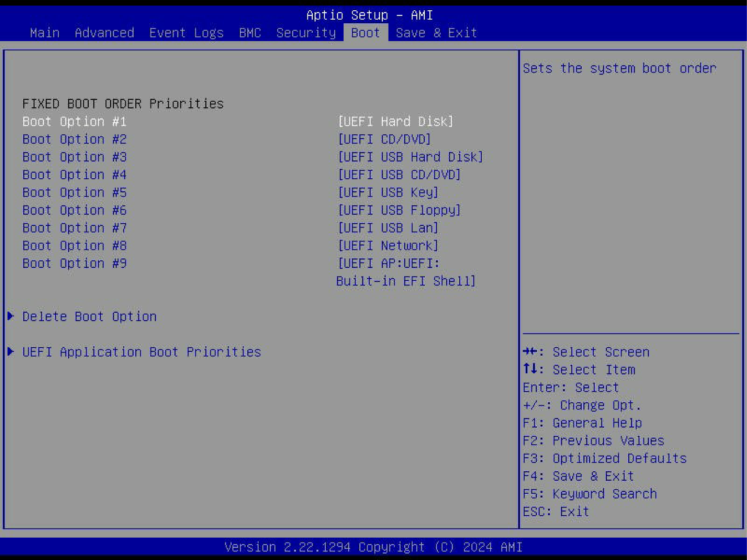The height and width of the screenshot is (560, 747).
Task: Click 'F1: General Help' hint
Action: click(582, 423)
